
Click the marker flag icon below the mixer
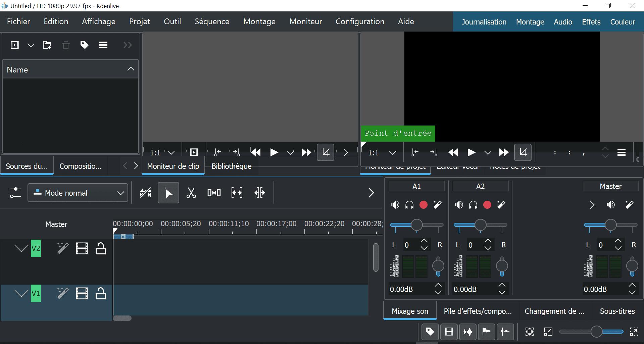(x=486, y=332)
